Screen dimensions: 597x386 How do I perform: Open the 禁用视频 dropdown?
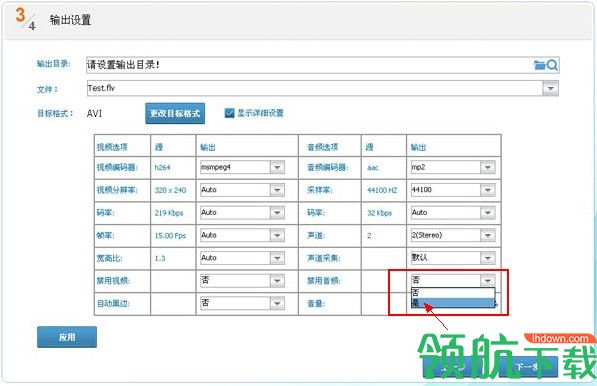click(277, 281)
